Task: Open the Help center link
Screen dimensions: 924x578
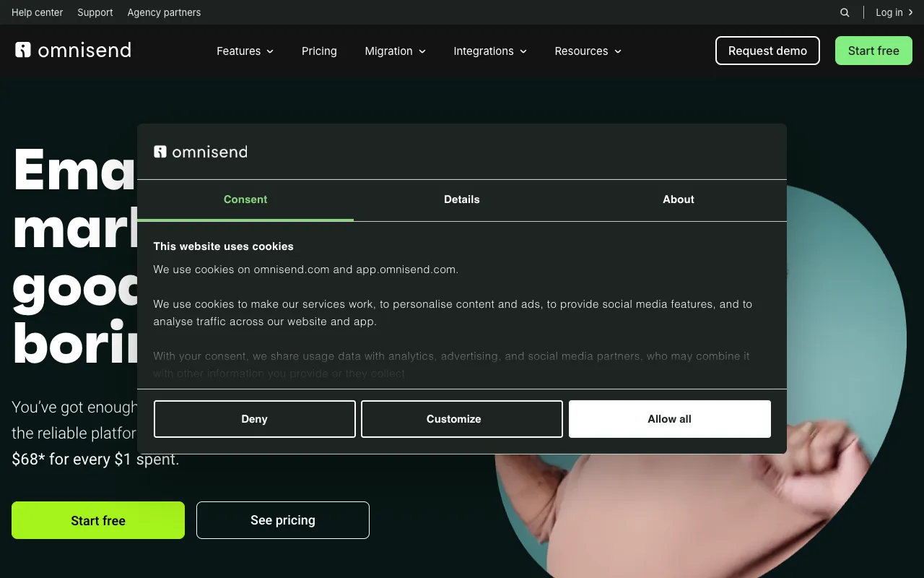Action: (37, 12)
